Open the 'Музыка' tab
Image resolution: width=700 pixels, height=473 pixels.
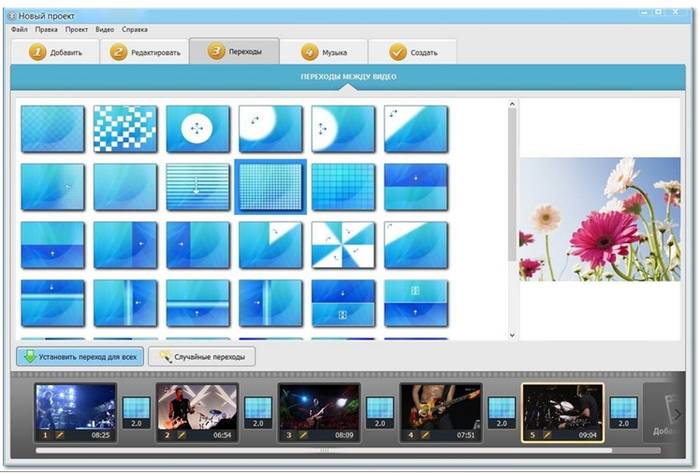point(322,52)
